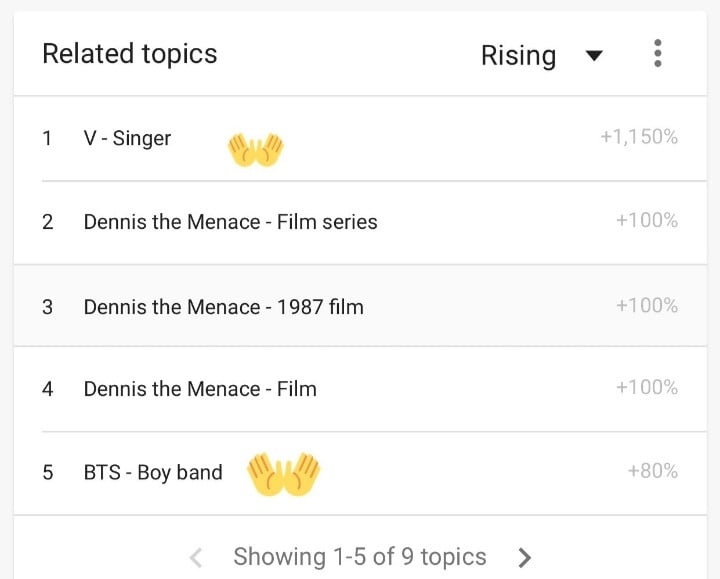The image size is (720, 579).
Task: Open Dennis the Menace - Film series topic
Action: pos(231,222)
